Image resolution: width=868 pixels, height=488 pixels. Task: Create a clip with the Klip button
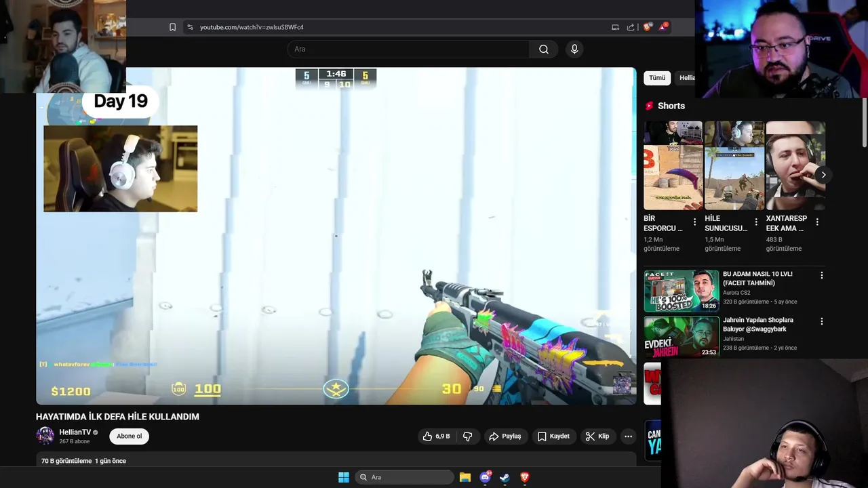(x=597, y=436)
